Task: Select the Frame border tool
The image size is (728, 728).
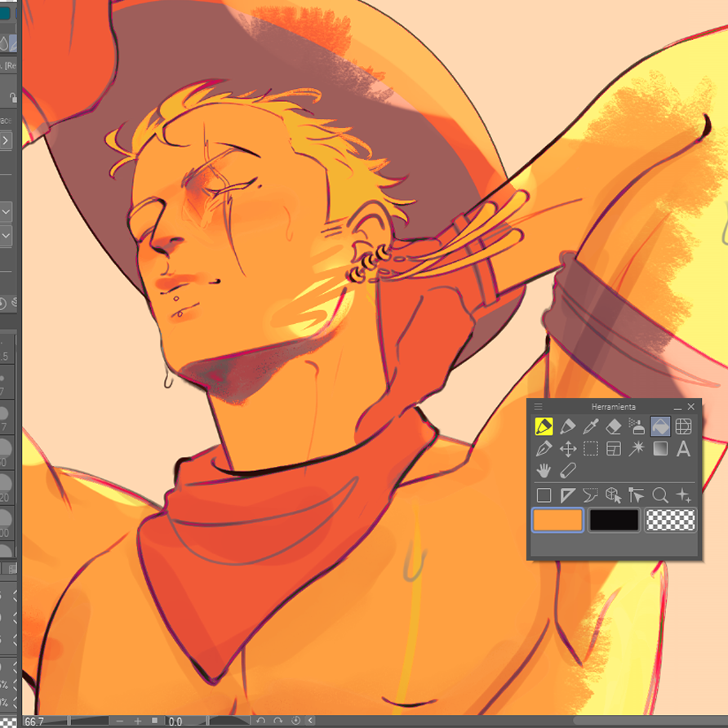Action: tap(614, 449)
